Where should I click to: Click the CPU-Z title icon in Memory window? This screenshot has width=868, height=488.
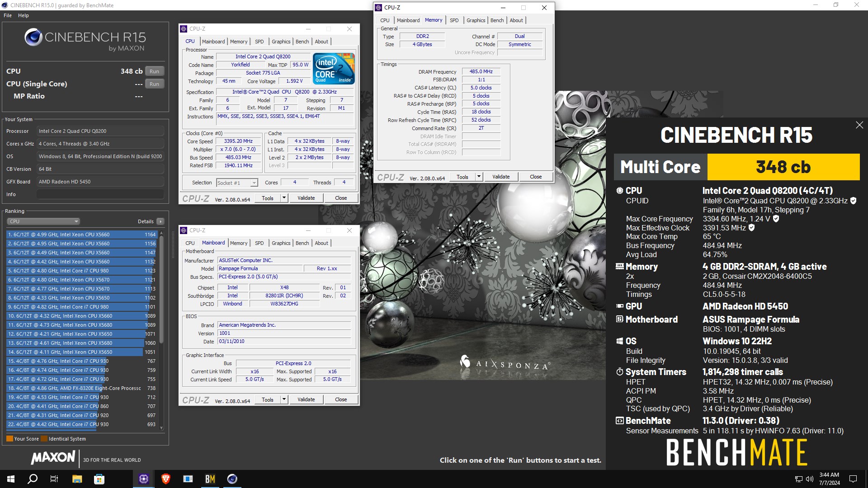point(378,8)
